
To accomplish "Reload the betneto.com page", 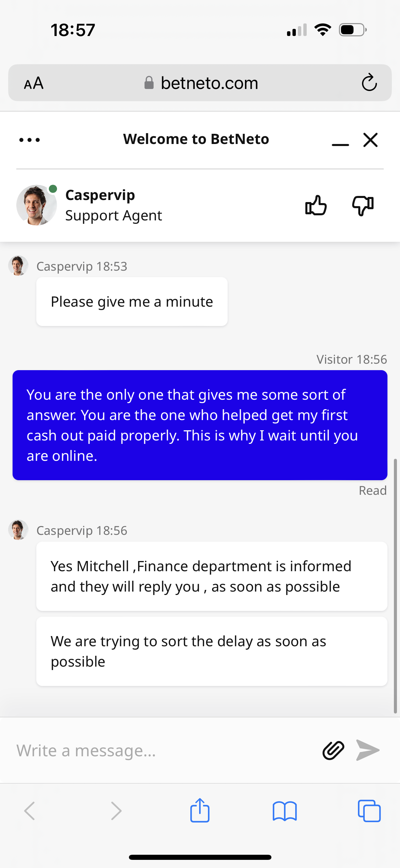I will (x=369, y=83).
